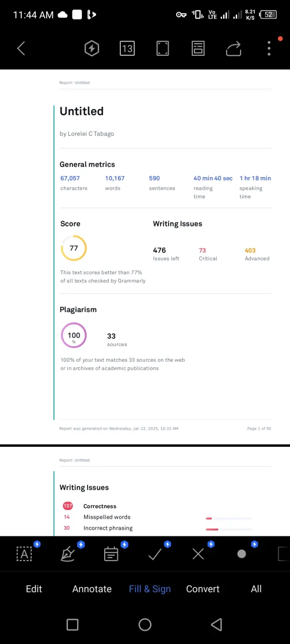Tap the 'Plagiarism' section heading
Screen dimensions: 290x644
point(78,309)
